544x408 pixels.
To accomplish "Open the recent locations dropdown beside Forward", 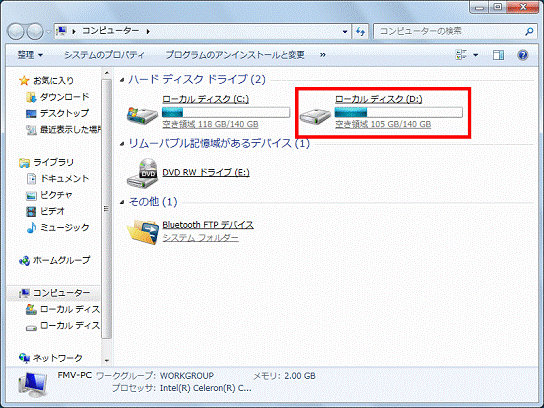I will point(48,32).
